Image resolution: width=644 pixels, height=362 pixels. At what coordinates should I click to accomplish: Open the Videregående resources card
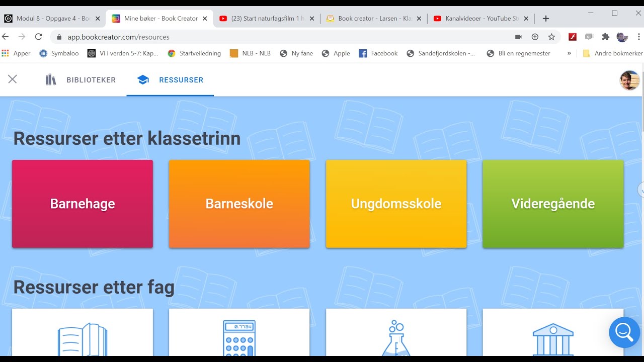click(x=553, y=204)
